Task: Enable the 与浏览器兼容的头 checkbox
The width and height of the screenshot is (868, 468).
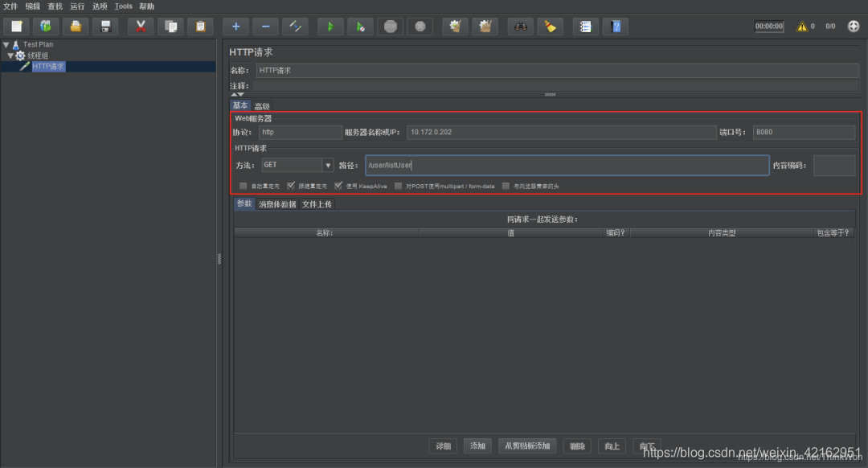Action: (506, 186)
